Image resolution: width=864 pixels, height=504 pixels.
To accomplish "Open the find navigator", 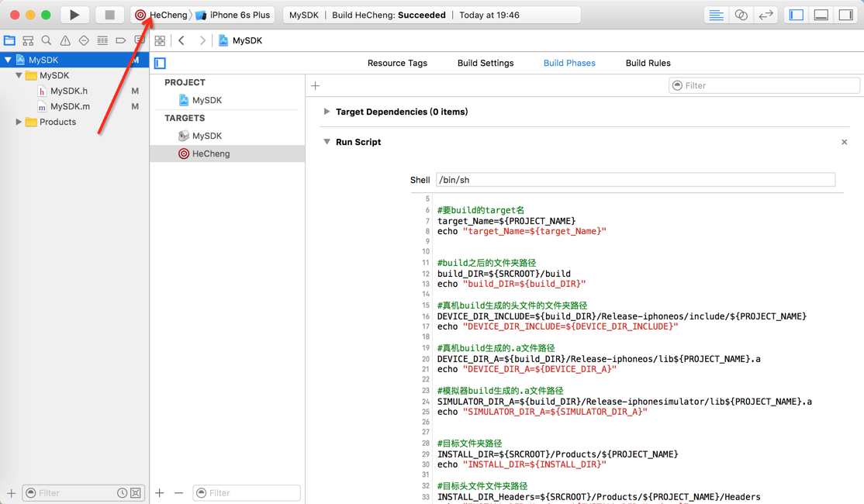I will (47, 40).
